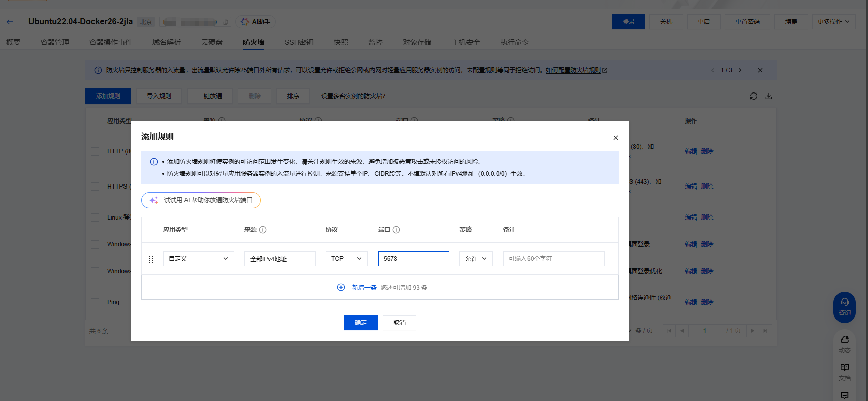
Task: Open the rows-per-page dropdown
Action: tap(630, 331)
